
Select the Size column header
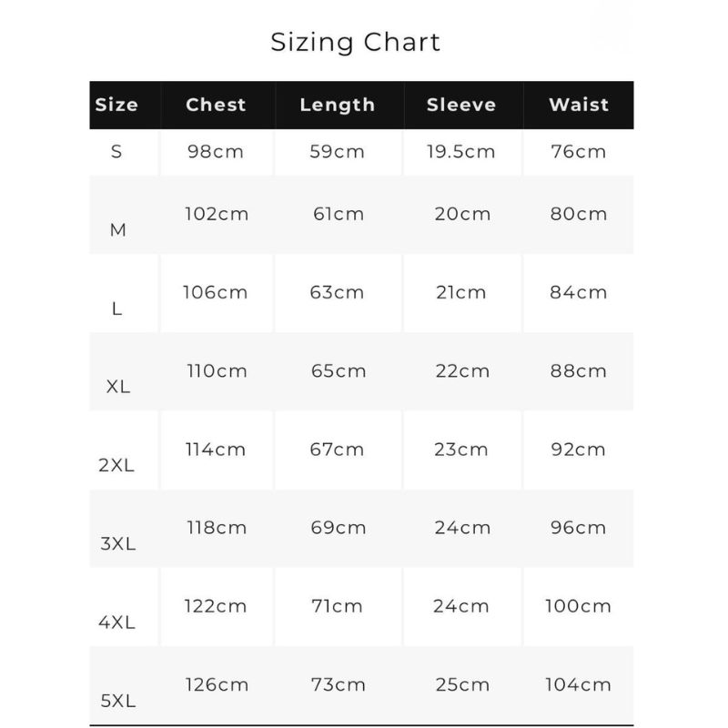[x=116, y=105]
